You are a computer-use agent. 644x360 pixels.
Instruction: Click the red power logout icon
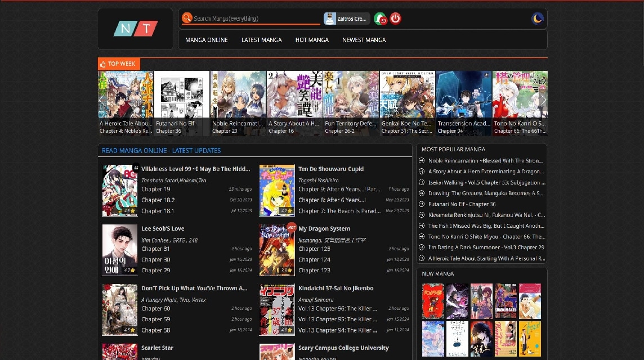396,19
